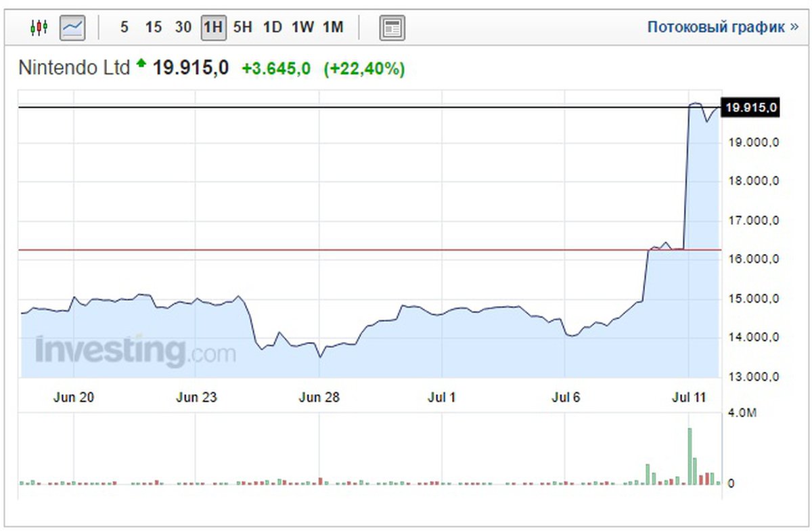Click the tallest green volume bar

pos(690,456)
